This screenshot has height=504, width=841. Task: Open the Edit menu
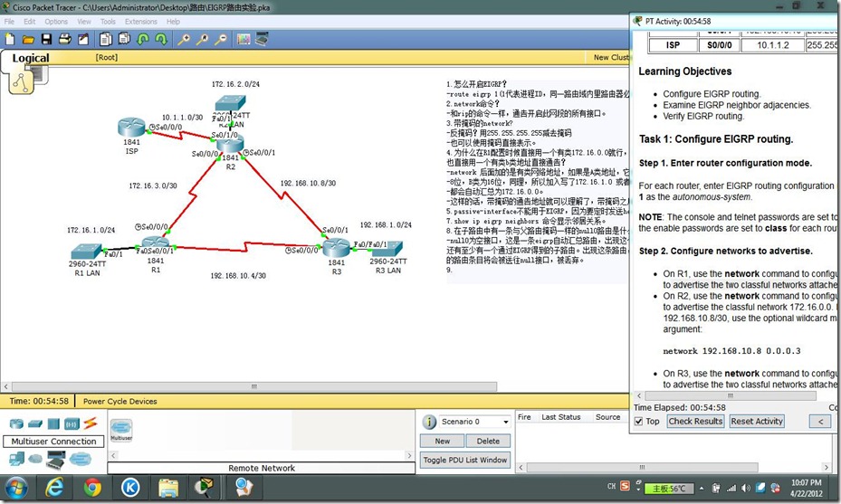click(30, 22)
